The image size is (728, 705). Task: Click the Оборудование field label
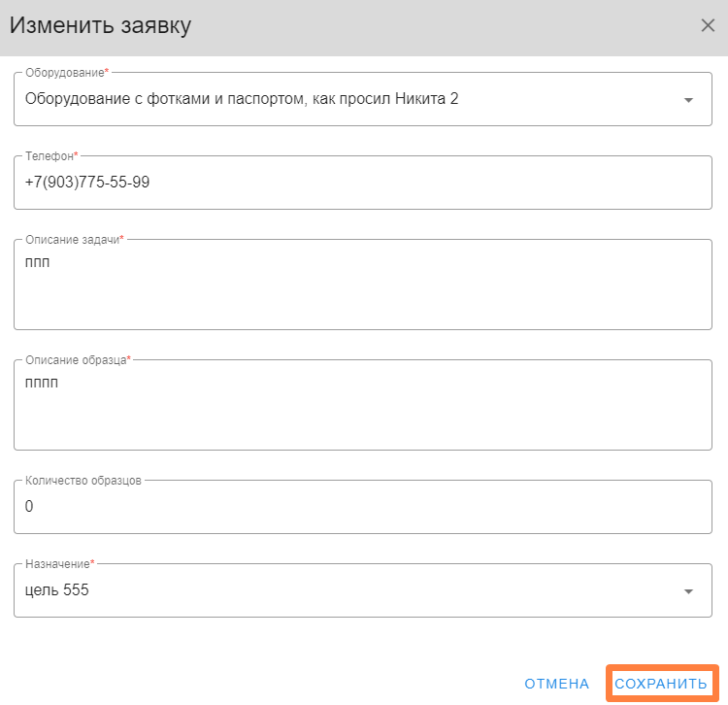tap(66, 72)
